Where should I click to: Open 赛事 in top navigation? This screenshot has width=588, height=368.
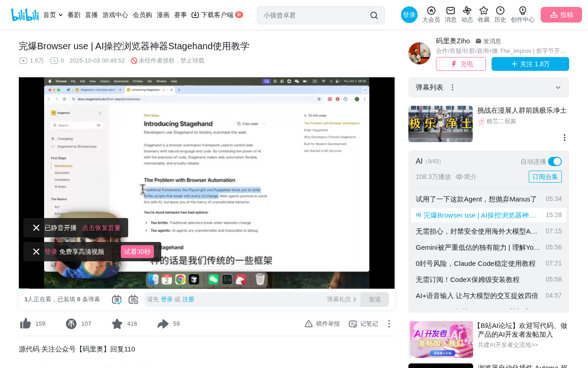(181, 15)
